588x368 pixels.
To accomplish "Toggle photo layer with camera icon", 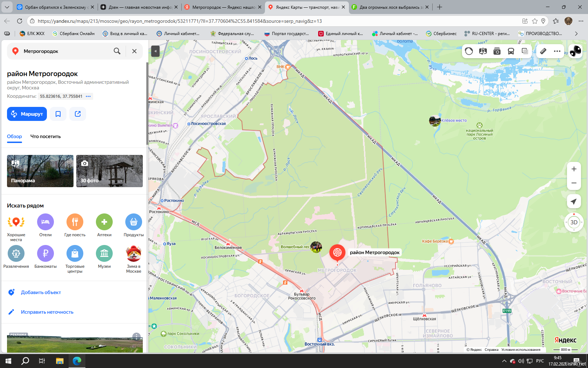I will 497,51.
